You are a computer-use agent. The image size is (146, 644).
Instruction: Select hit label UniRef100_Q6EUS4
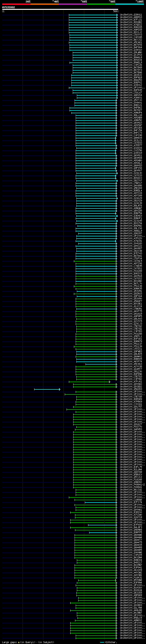pos(131,95)
